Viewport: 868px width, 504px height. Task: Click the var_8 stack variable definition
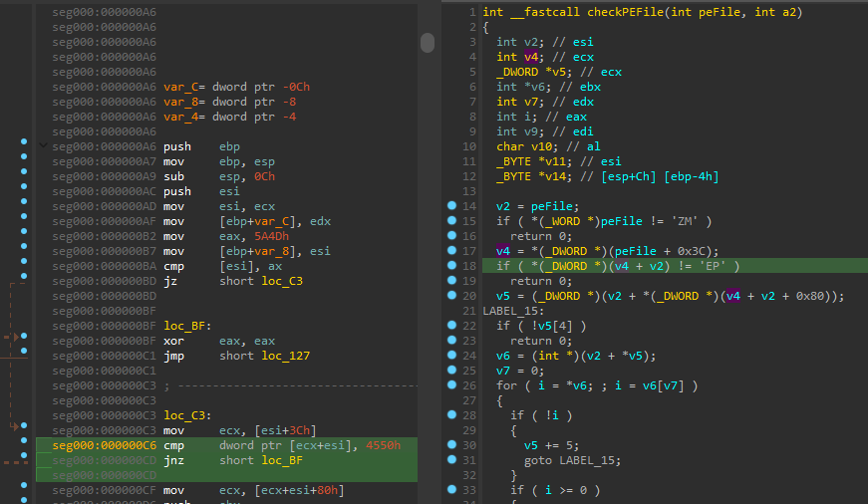coord(181,102)
